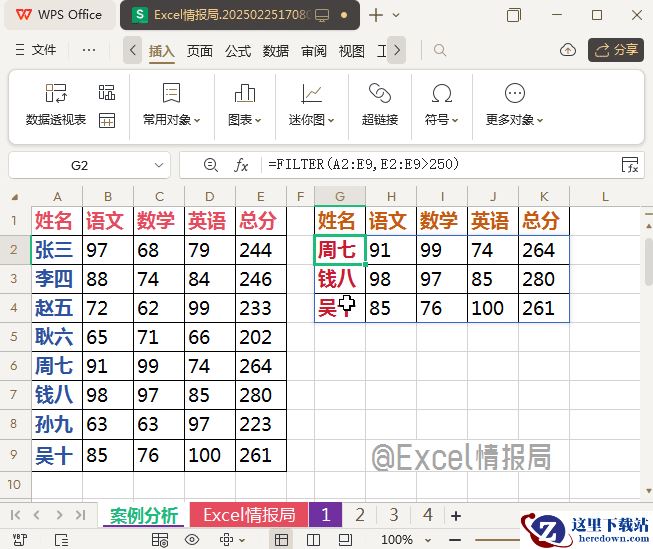Image resolution: width=653 pixels, height=549 pixels.
Task: Switch to sheet tab 4
Action: (428, 515)
